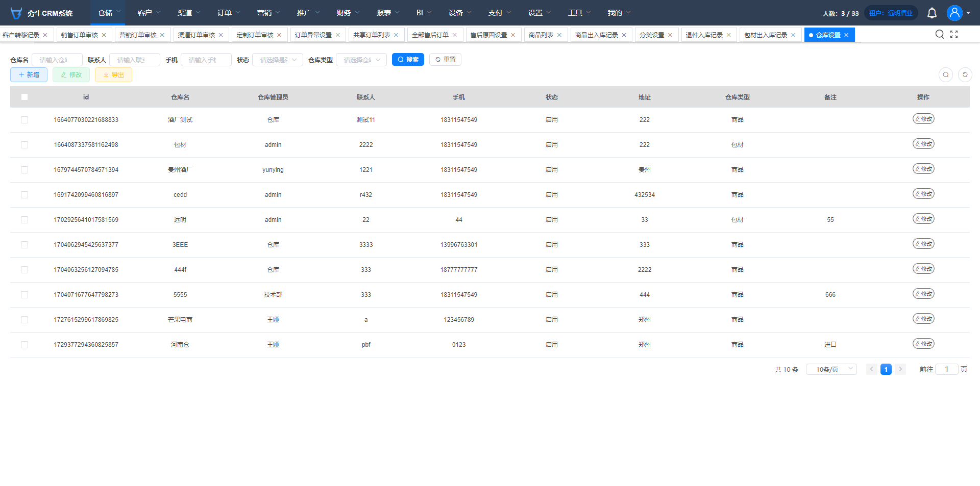Click the 夯牛CRM系统 logo
This screenshot has width=980, height=486.
tap(42, 13)
